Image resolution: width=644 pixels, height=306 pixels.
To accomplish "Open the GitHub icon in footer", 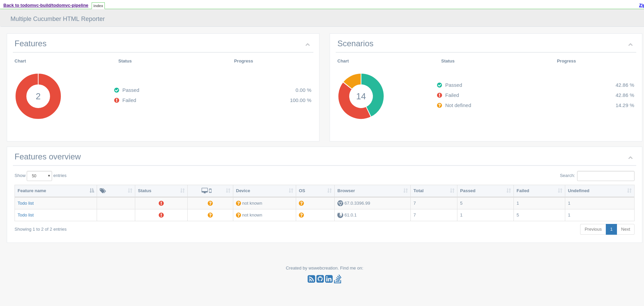I will click(320, 279).
